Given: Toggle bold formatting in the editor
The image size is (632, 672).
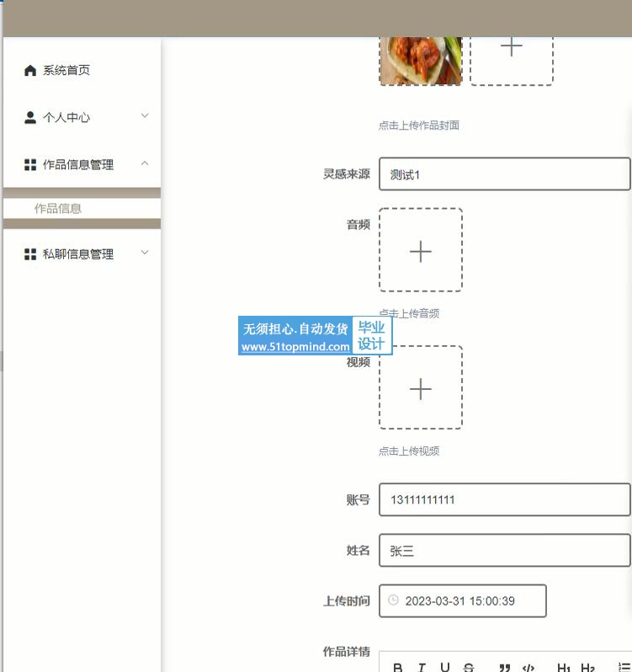Looking at the screenshot, I should (398, 667).
